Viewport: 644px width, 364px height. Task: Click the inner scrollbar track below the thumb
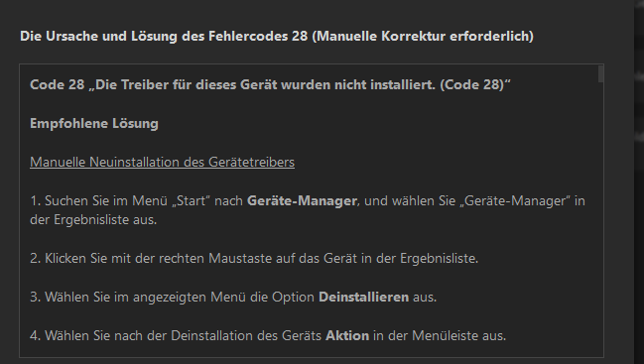pos(600,219)
